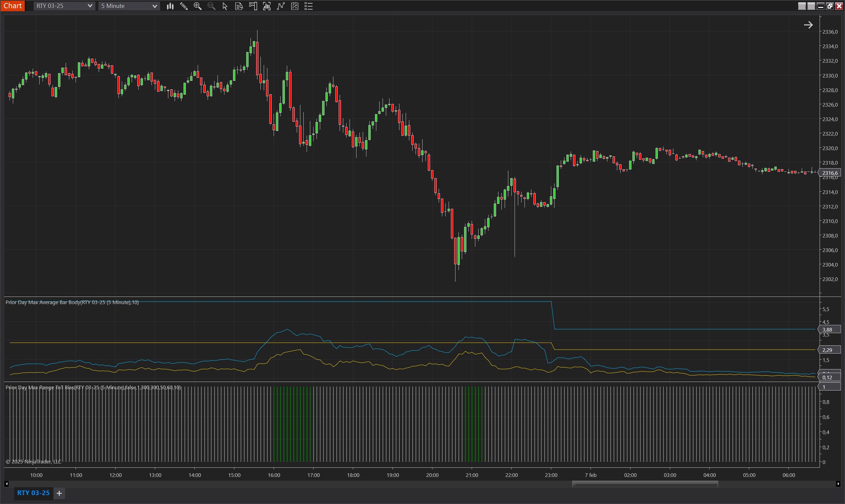
Task: Click the 2302,0 price axis label
Action: tap(830, 279)
